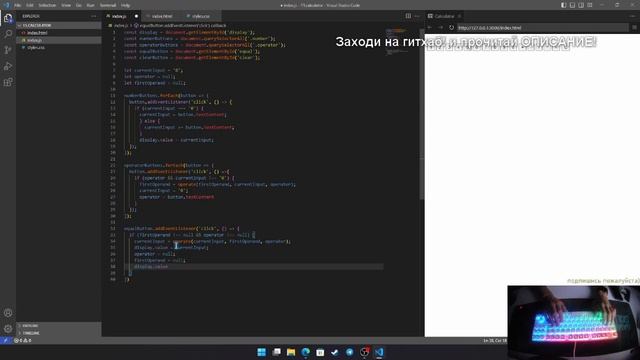The image size is (640, 360).
Task: Expand the Timeline section
Action: (x=59, y=333)
